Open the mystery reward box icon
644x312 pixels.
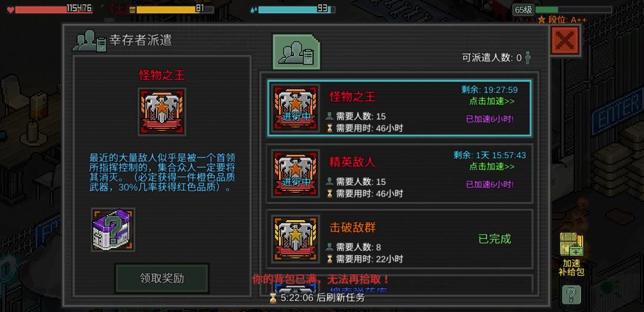coord(113,229)
